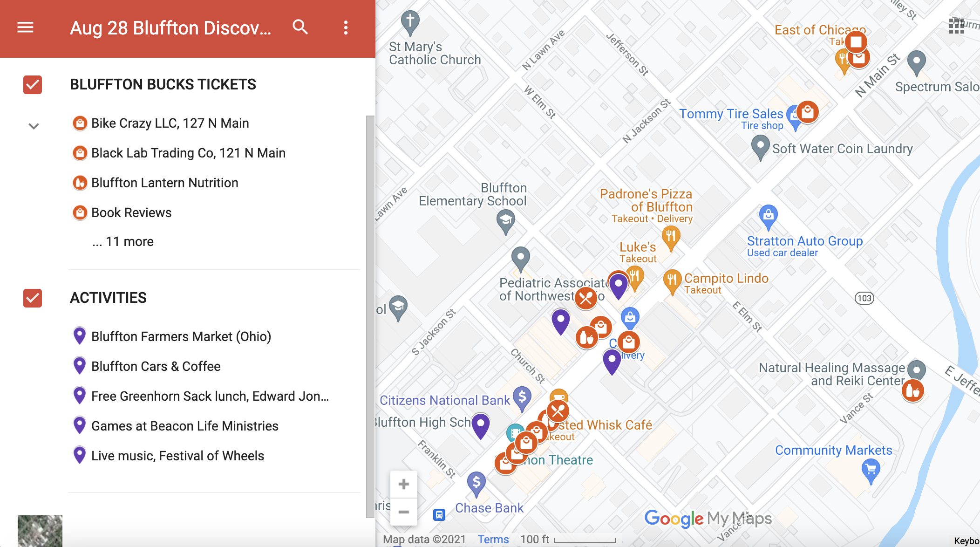Click Spectrum Salon map pin
The image size is (980, 547).
(x=917, y=63)
